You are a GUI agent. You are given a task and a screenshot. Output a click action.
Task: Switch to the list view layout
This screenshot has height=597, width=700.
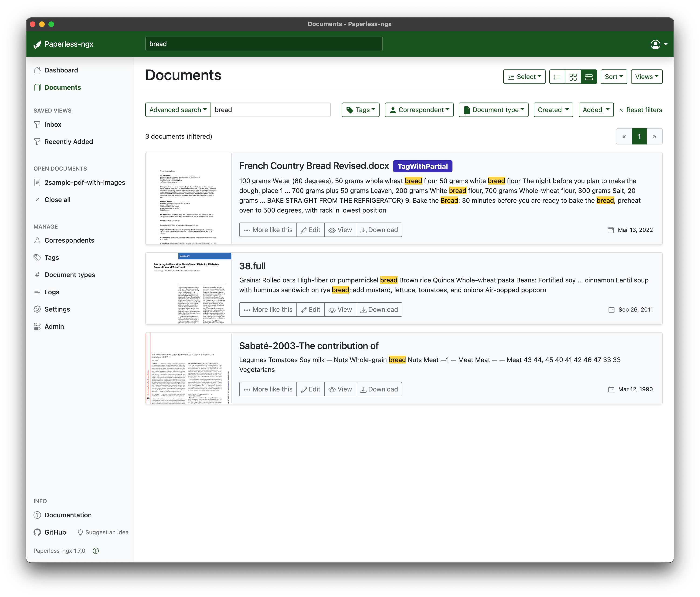tap(557, 77)
